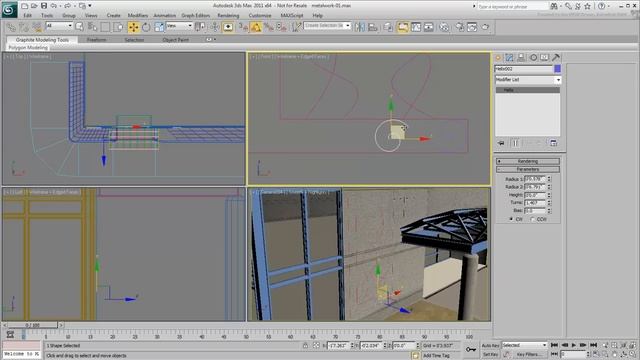Toggle the Percent Snap icon

(x=269, y=27)
